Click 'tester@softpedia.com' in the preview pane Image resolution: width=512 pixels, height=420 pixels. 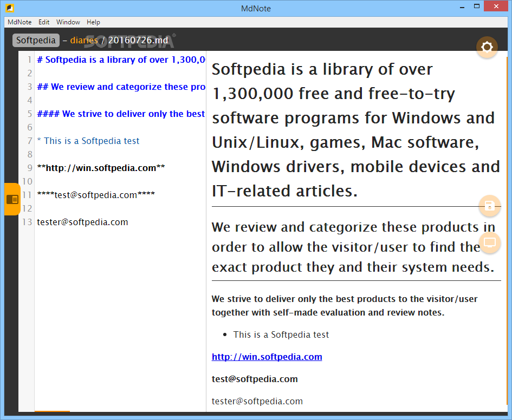[x=257, y=401]
